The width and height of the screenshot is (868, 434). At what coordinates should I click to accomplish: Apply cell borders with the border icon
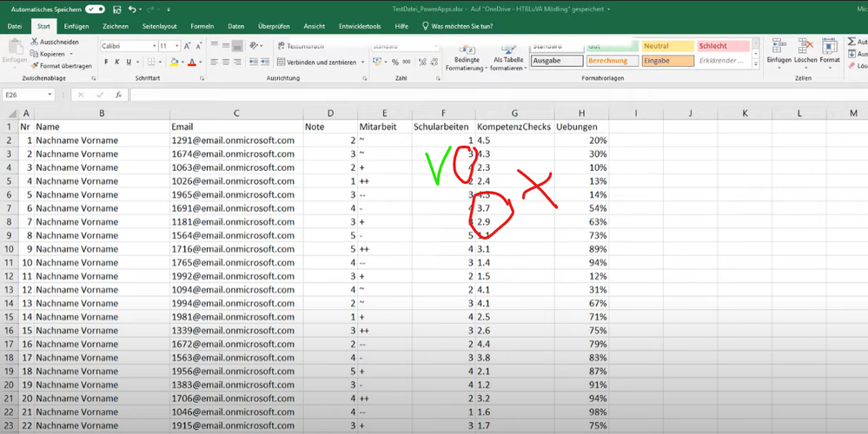[x=151, y=62]
